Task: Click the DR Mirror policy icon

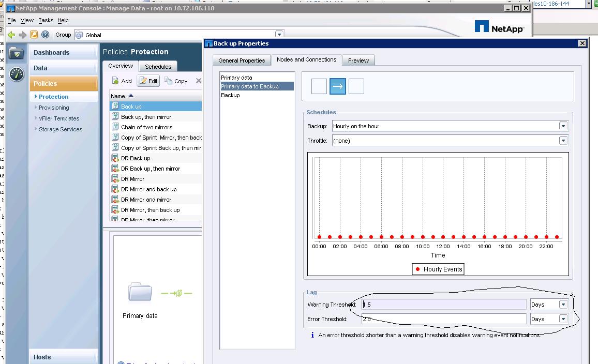Action: click(x=116, y=179)
